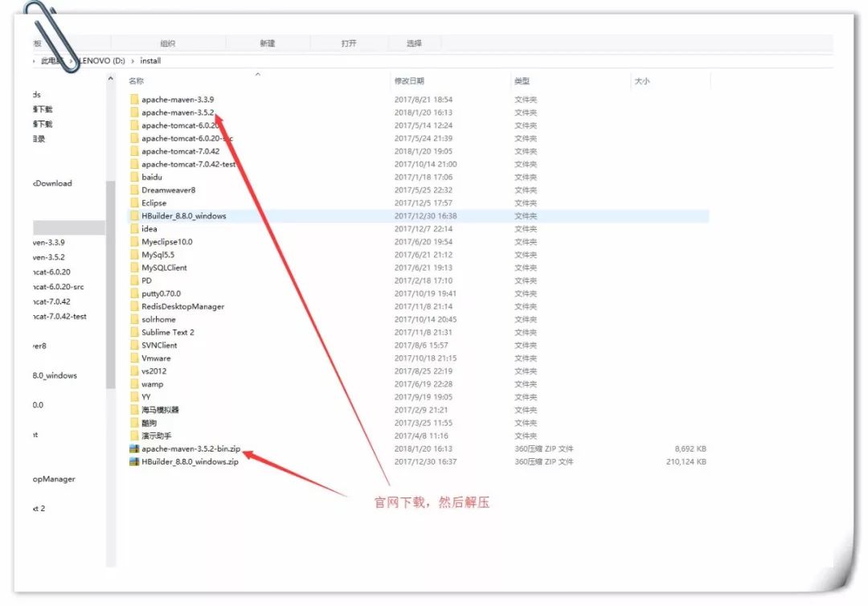The height and width of the screenshot is (606, 868).
Task: Select the 酷狗 folder icon
Action: 134,423
